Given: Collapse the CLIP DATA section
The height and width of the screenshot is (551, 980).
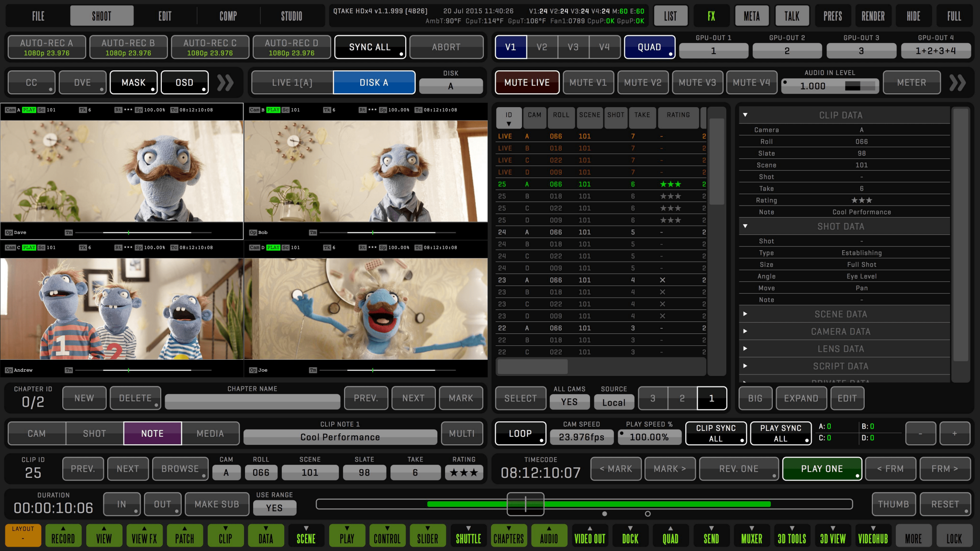Looking at the screenshot, I should click(x=745, y=115).
